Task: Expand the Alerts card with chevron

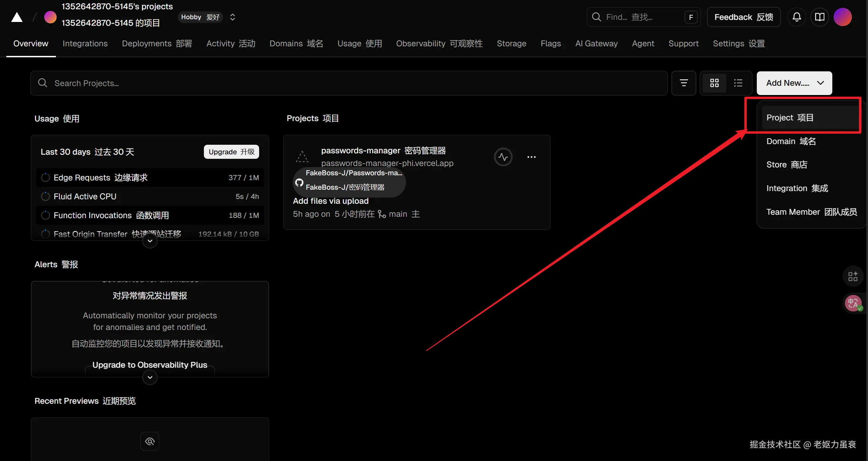Action: (150, 377)
